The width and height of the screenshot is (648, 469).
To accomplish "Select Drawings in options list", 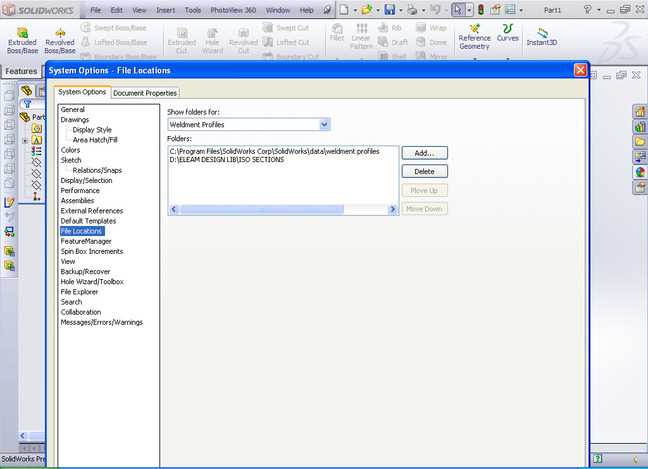I will coord(75,119).
